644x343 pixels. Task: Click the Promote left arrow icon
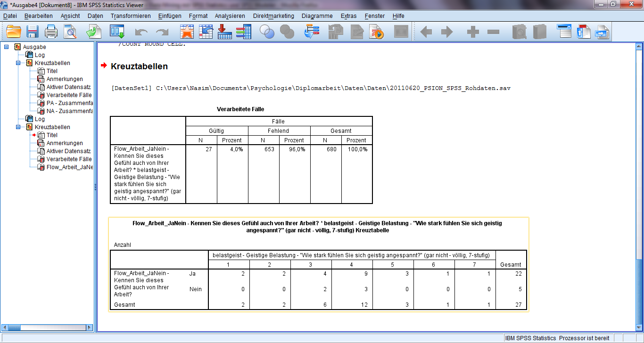coord(426,32)
